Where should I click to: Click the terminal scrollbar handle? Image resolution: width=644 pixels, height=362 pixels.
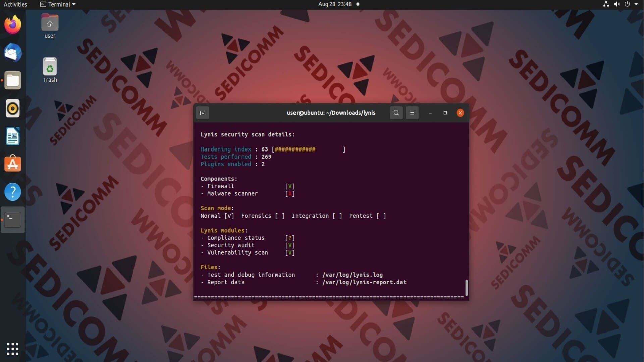[466, 288]
